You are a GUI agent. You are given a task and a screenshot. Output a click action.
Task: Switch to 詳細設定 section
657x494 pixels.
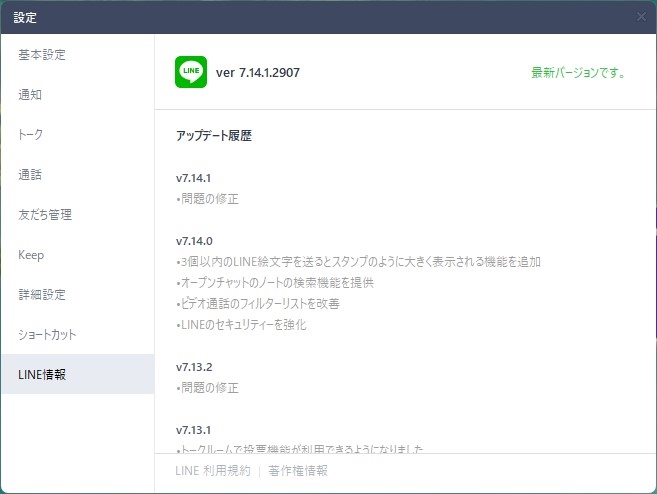tap(78, 295)
